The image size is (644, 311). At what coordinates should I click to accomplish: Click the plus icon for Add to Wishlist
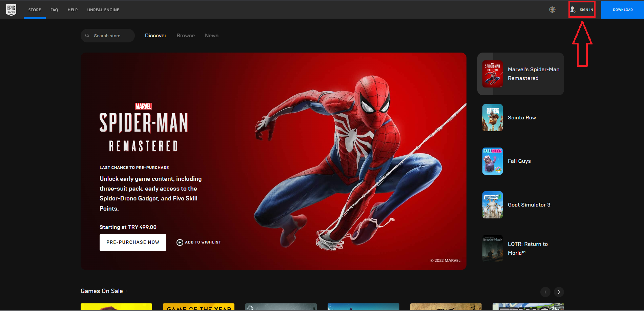180,242
